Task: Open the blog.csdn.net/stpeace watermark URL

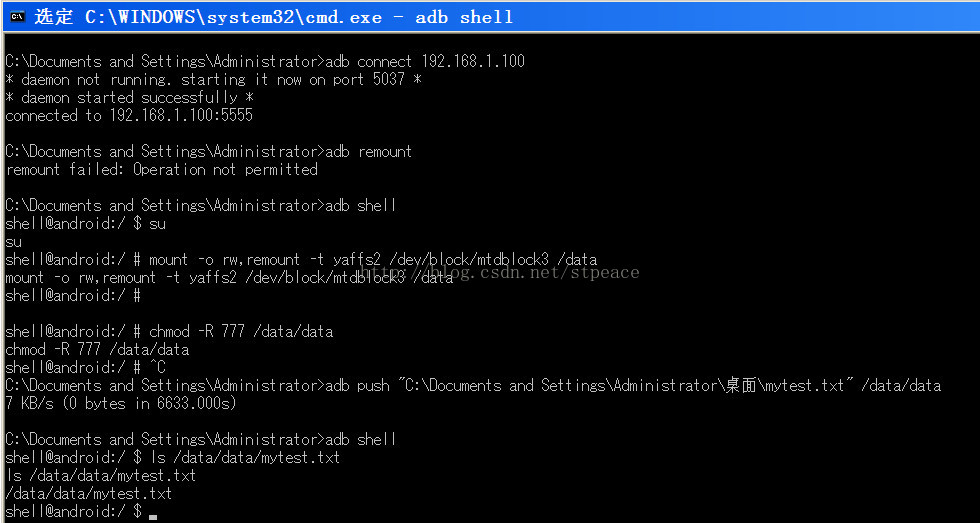Action: (x=498, y=271)
